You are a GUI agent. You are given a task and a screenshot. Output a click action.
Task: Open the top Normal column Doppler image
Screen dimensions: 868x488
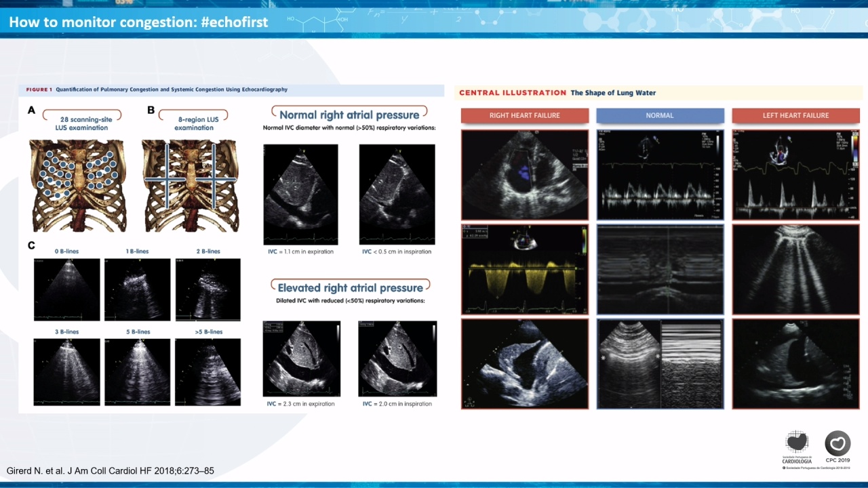click(x=660, y=174)
